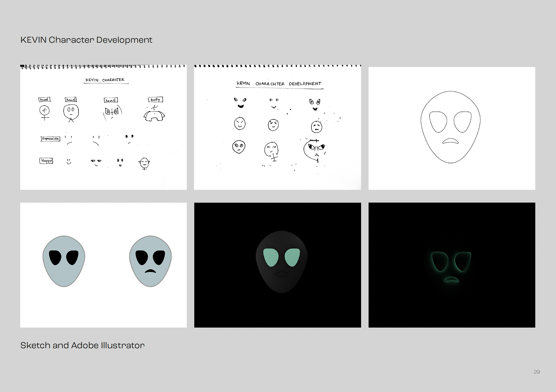This screenshot has height=392, width=556.
Task: Click the grey alien head without mouth
Action: pos(64,261)
